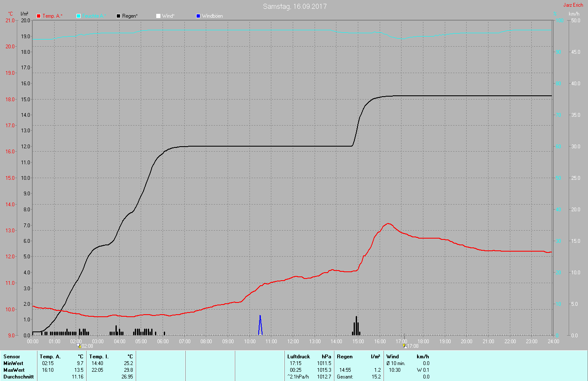
Task: Click the black Regen legend swatch
Action: click(118, 16)
